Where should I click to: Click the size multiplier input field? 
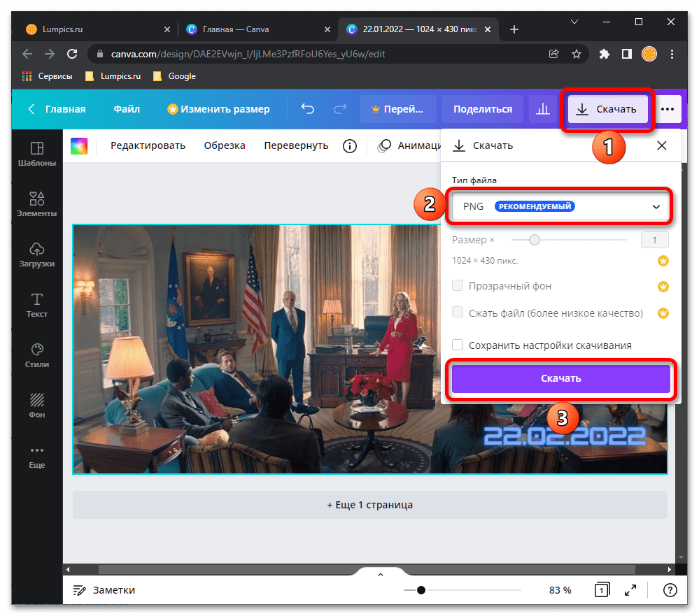click(654, 240)
